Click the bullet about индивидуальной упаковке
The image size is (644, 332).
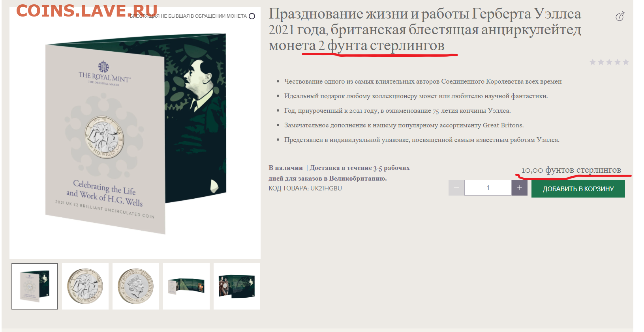coord(422,140)
